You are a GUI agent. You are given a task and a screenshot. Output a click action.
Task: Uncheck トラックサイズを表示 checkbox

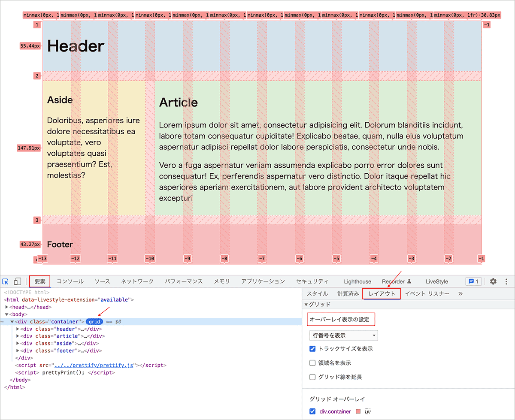pyautogui.click(x=312, y=349)
